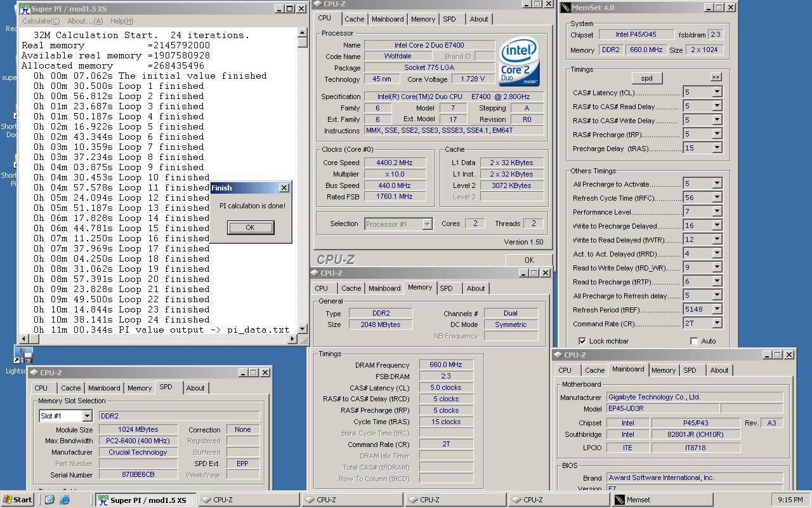
Task: Click the Intel Core 2 Duo logo
Action: click(x=518, y=62)
